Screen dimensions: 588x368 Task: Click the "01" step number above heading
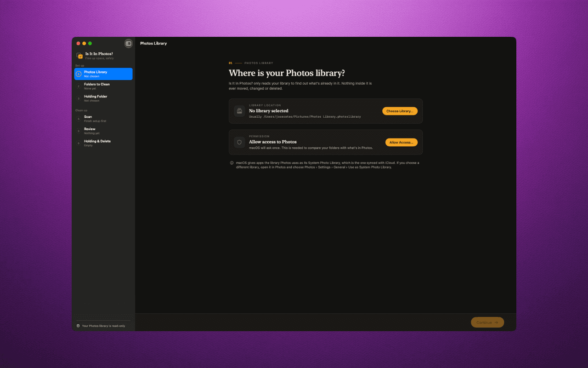tap(231, 63)
